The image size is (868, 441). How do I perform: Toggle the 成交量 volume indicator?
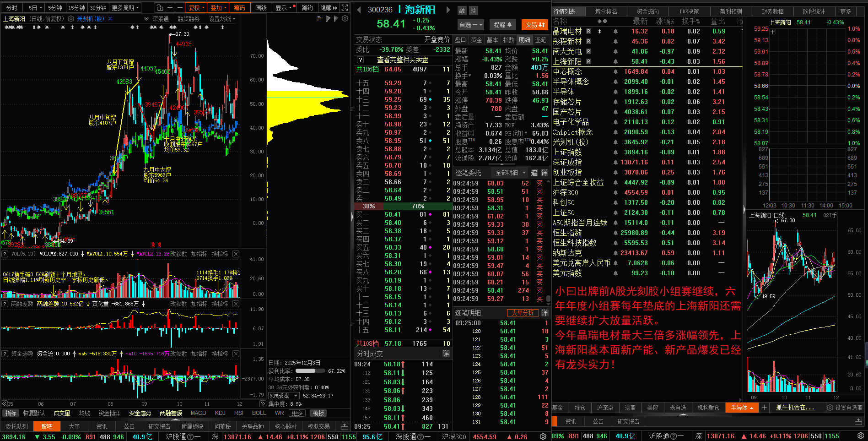tap(62, 413)
